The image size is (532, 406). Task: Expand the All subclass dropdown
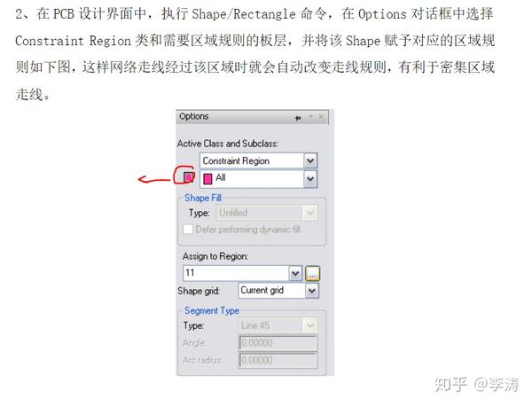coord(310,179)
